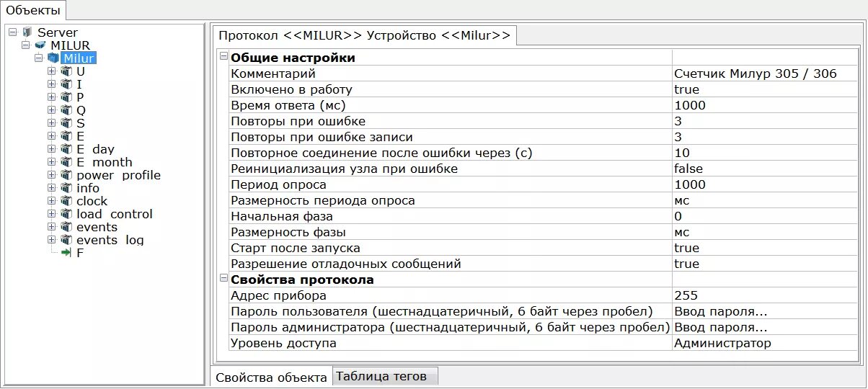Switch to Таблица тегов tab
Screen dimensions: 868x389
(x=385, y=376)
